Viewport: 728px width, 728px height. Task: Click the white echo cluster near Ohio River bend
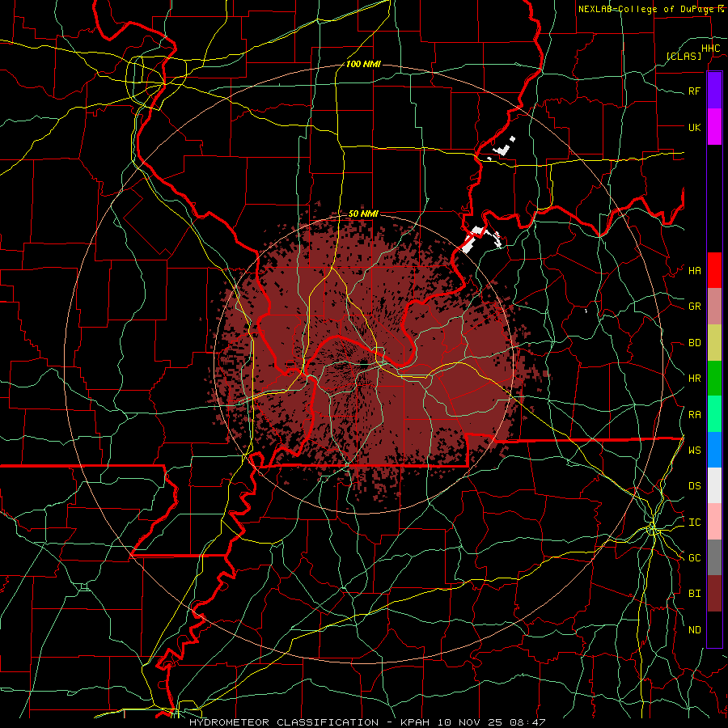tap(482, 238)
